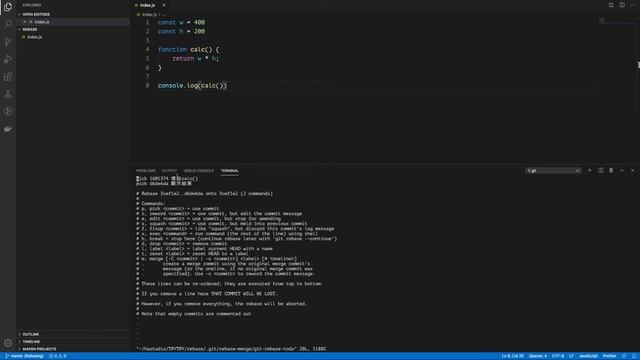Open errors and warnings count in status bar
Image resolution: width=640 pixels, height=360 pixels.
[58, 356]
